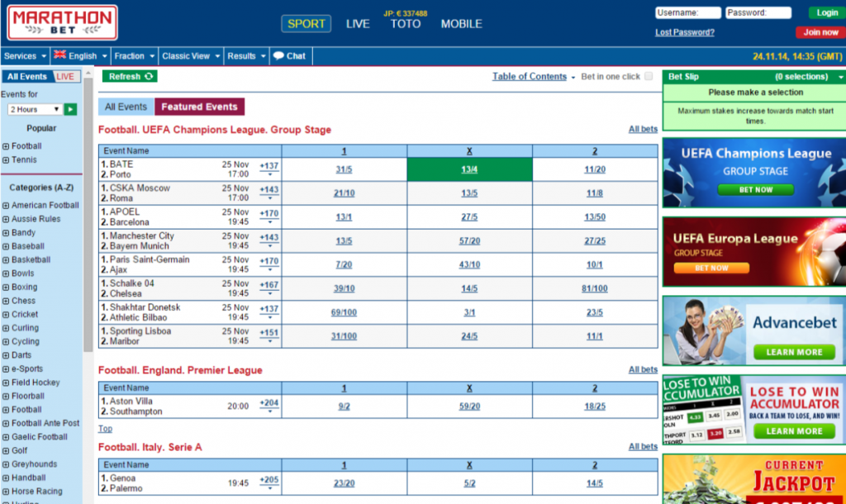Expand plus icon beside Boxing
This screenshot has width=846, height=504.
(6, 287)
